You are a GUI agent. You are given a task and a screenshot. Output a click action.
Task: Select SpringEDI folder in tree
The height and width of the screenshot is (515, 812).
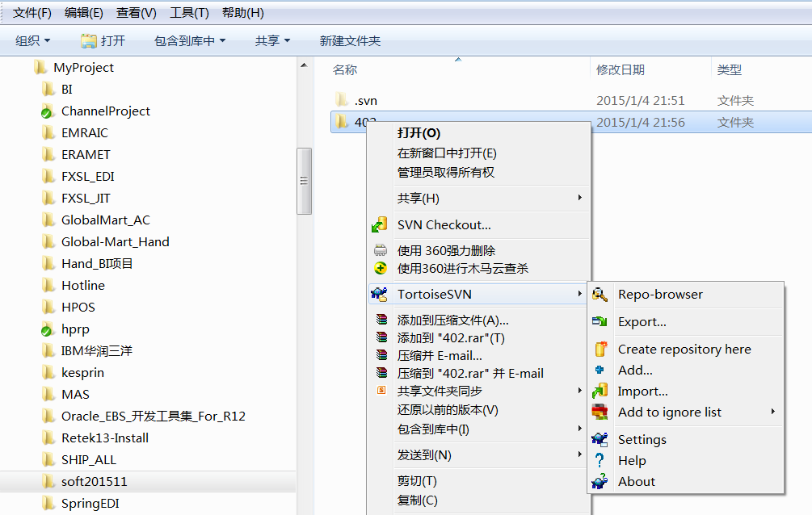point(90,503)
